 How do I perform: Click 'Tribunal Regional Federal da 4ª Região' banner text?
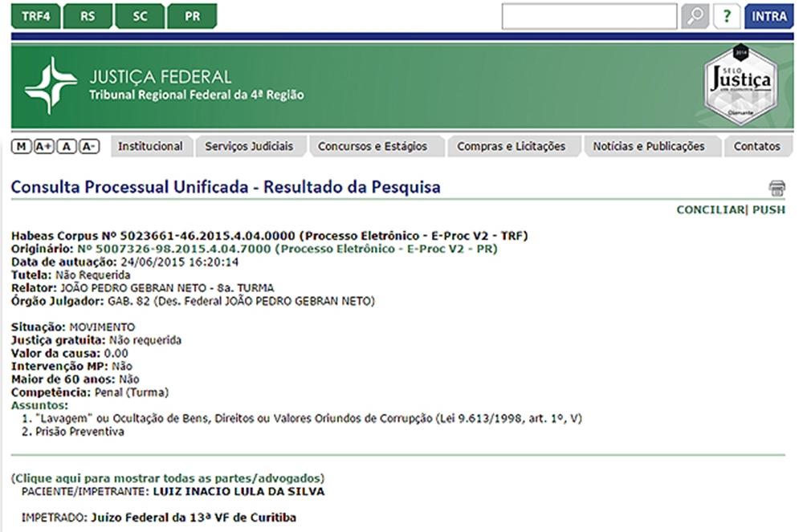[197, 95]
